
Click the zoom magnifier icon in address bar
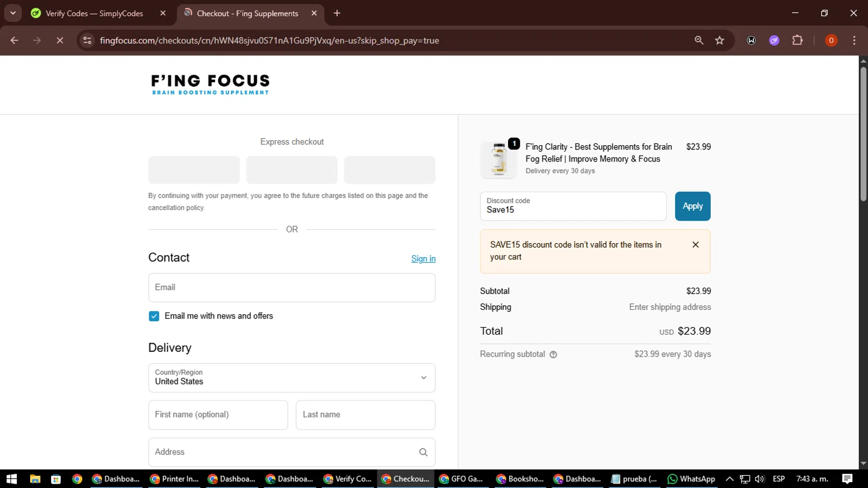click(699, 41)
